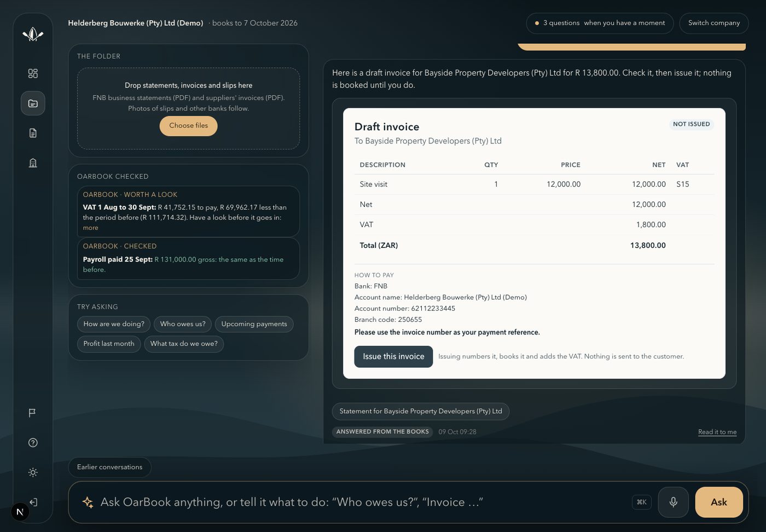
Task: Open the document icon in sidebar
Action: [33, 133]
